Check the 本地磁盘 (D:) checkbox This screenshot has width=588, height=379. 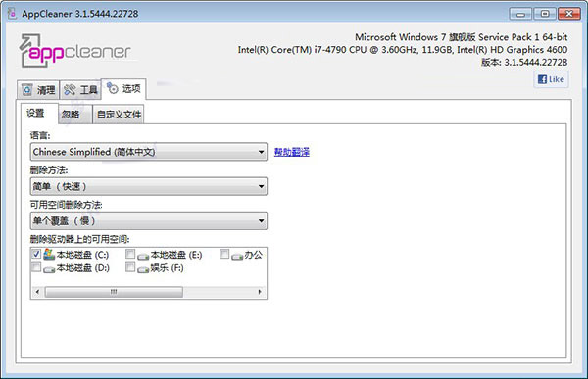click(36, 267)
